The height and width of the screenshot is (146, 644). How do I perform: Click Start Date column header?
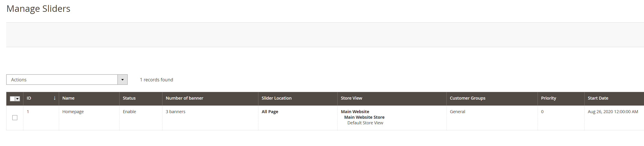pos(614,98)
